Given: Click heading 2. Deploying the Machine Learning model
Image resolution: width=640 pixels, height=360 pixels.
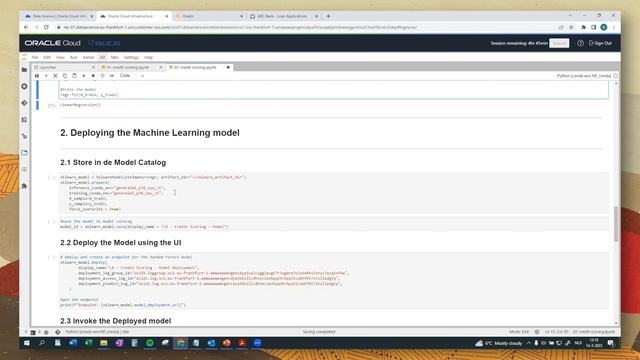Looking at the screenshot, I should 150,133.
